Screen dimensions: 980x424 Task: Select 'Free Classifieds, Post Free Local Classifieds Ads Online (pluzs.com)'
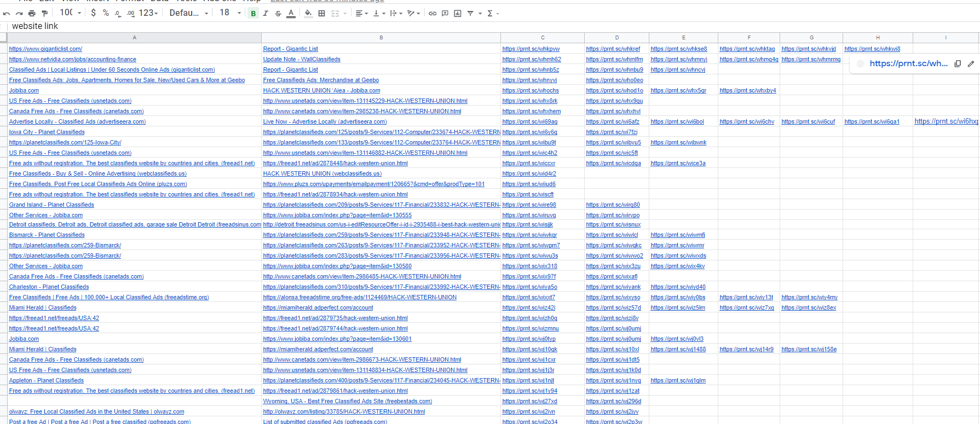[134, 184]
